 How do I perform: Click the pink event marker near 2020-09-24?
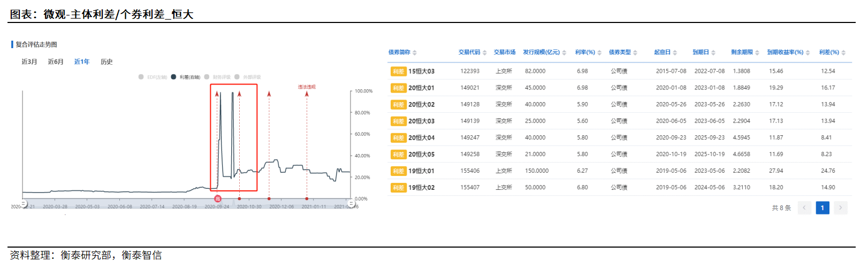(x=218, y=198)
